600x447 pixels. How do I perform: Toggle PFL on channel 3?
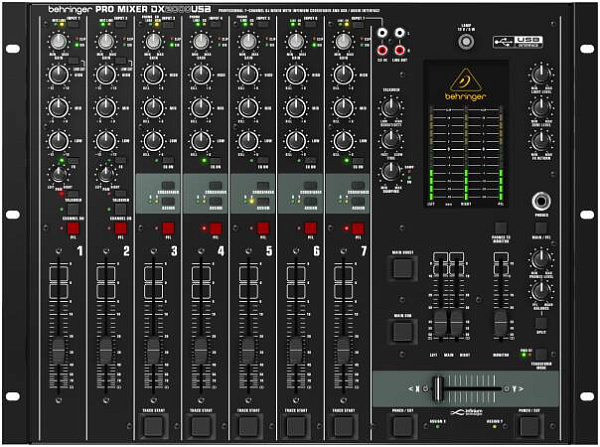pyautogui.click(x=168, y=228)
